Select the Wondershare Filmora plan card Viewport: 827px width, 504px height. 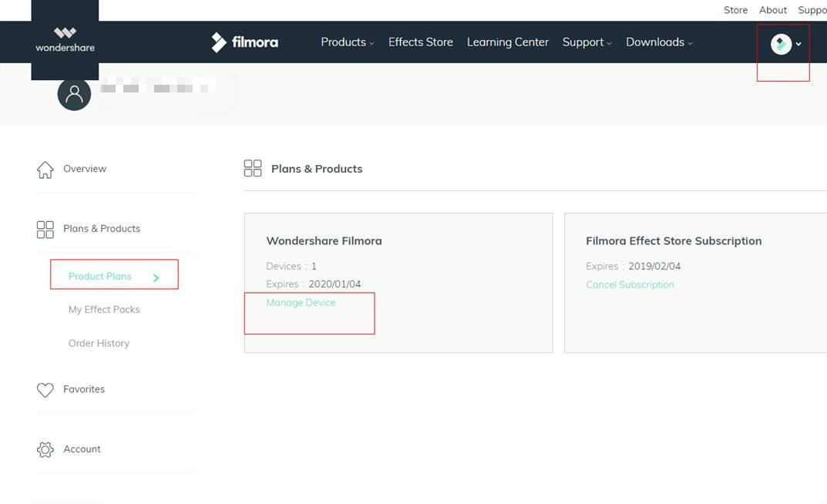click(x=398, y=282)
